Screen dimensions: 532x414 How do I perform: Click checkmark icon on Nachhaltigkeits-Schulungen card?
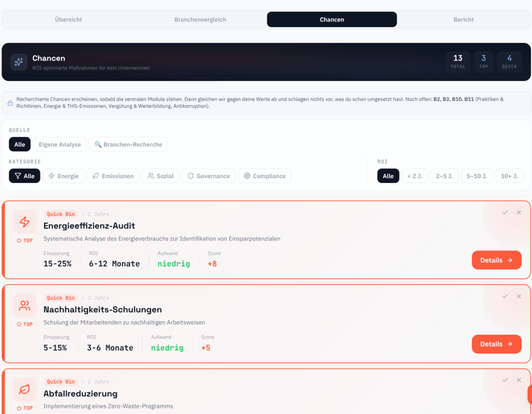(505, 296)
